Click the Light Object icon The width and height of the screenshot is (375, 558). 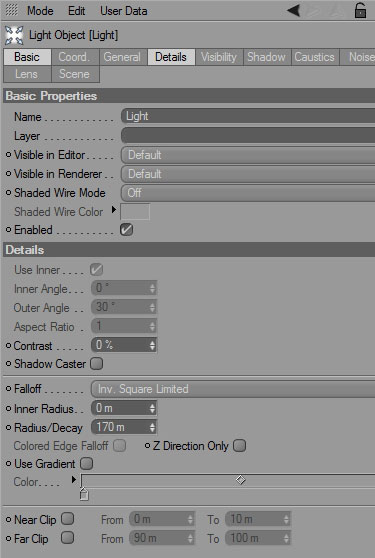tap(14, 35)
